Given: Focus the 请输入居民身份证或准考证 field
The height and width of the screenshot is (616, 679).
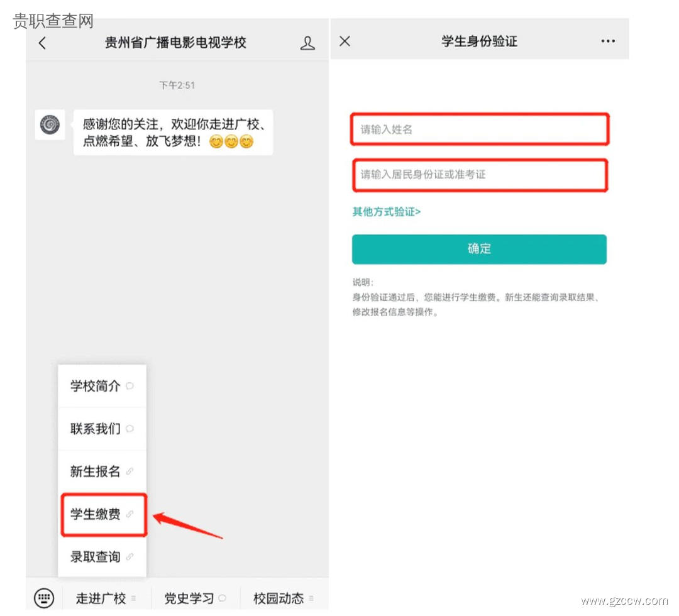Looking at the screenshot, I should tap(480, 175).
